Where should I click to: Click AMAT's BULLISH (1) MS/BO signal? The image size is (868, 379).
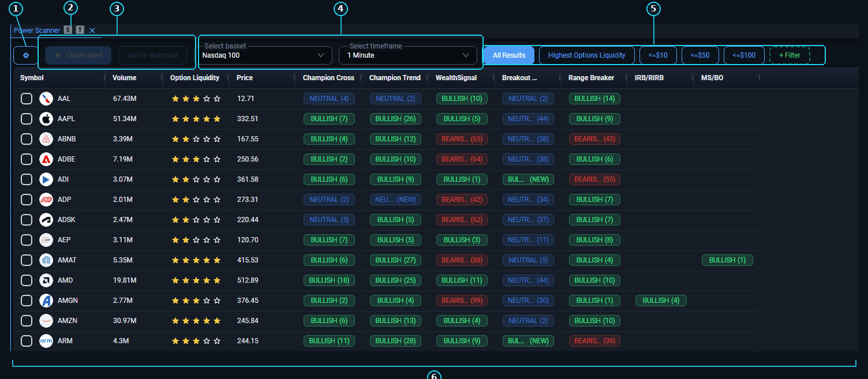[x=727, y=260]
